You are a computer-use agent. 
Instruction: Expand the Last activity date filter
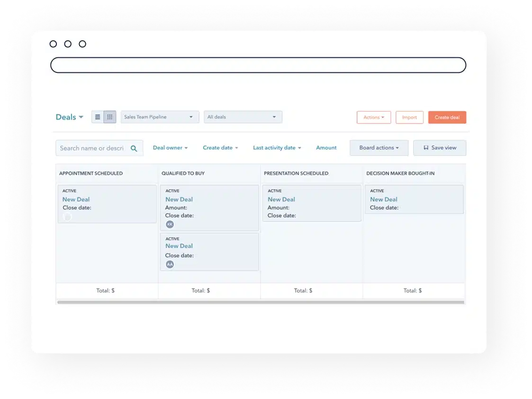277,148
